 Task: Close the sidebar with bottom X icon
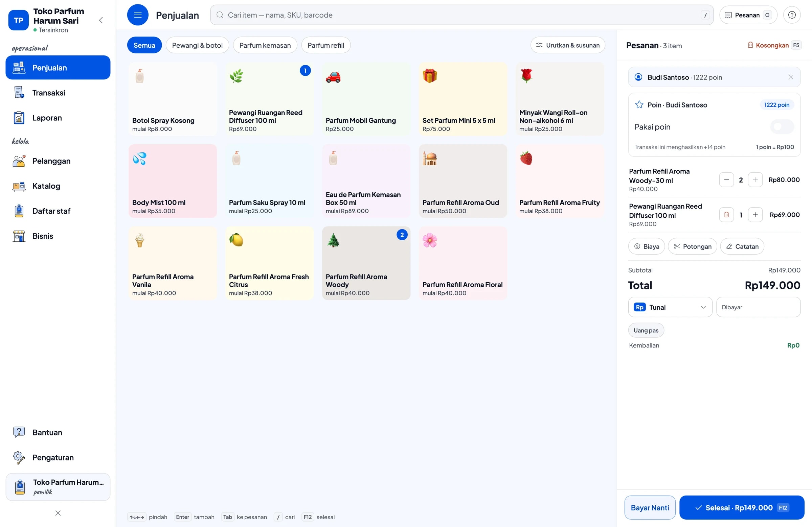(x=58, y=513)
